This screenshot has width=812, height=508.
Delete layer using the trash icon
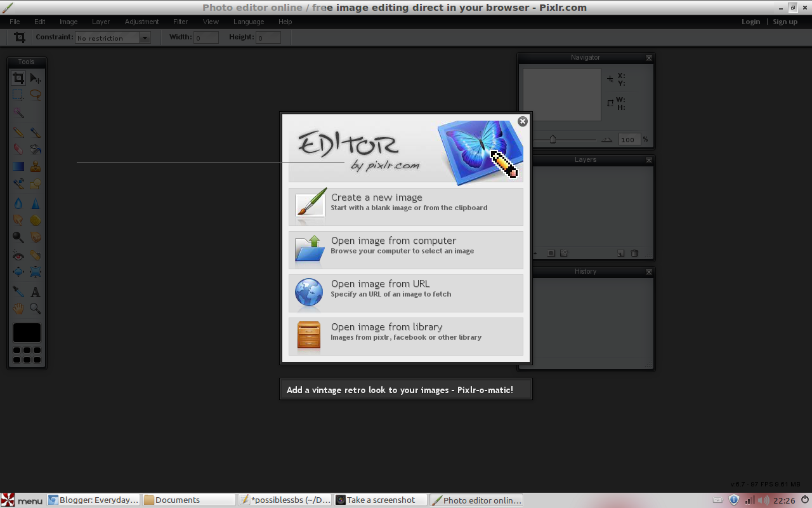(x=634, y=253)
